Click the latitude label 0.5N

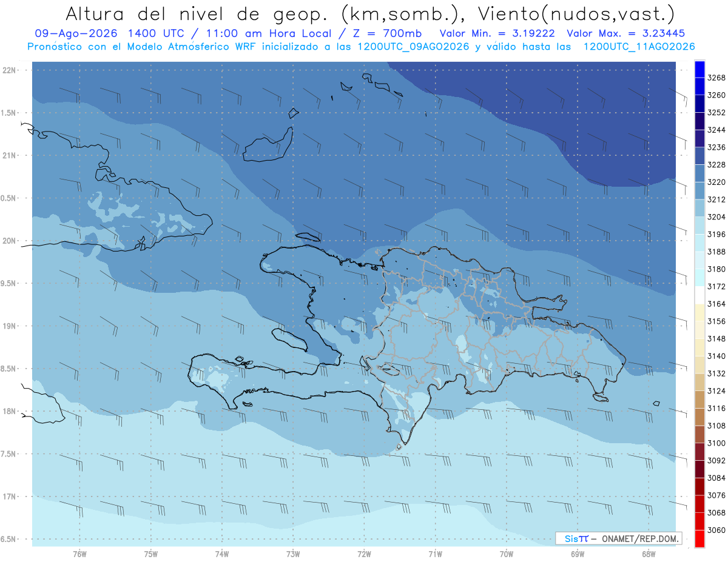point(8,198)
